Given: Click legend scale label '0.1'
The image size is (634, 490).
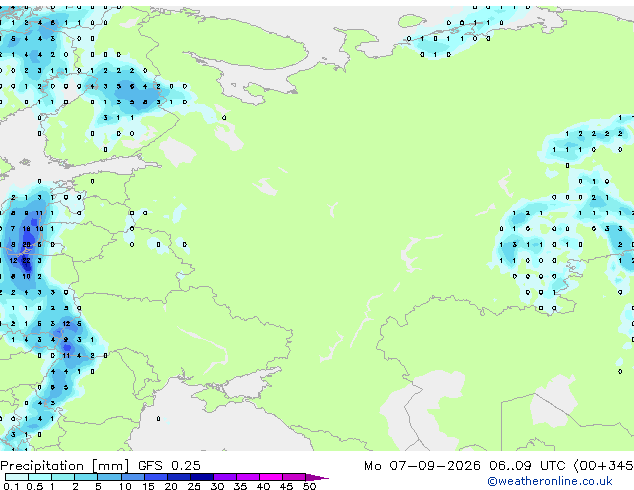Looking at the screenshot, I should pos(11,486).
